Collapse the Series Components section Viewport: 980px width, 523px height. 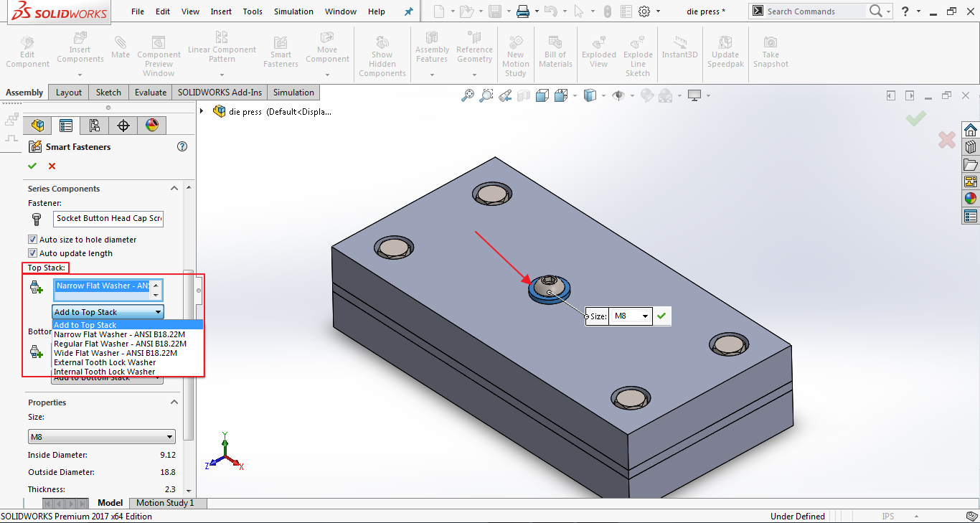point(174,188)
